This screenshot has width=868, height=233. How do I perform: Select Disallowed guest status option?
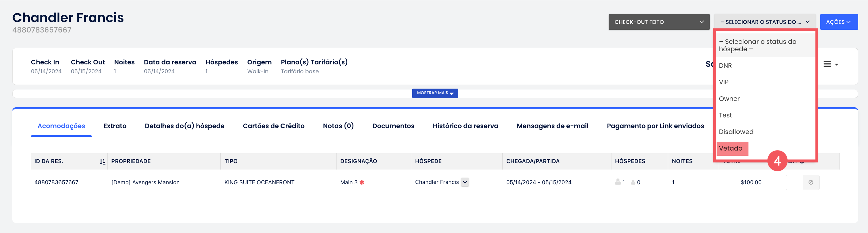(x=736, y=132)
